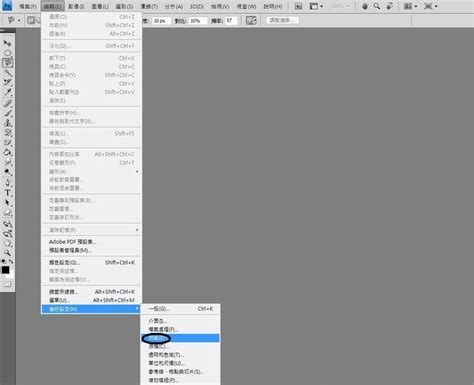
Task: Open the 3D(D) menu
Action: tap(197, 6)
